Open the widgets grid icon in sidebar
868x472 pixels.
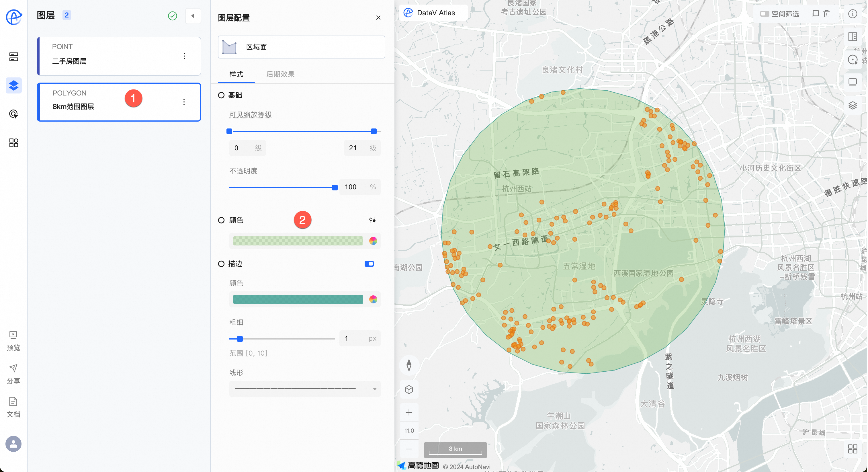(14, 143)
